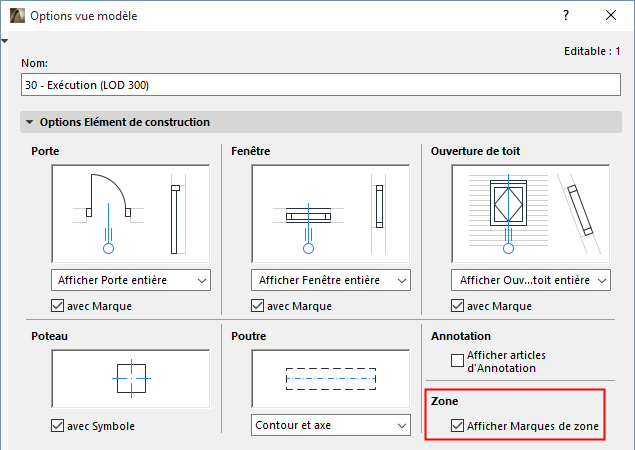Click the ArchiCAD app icon in title bar

(15, 16)
